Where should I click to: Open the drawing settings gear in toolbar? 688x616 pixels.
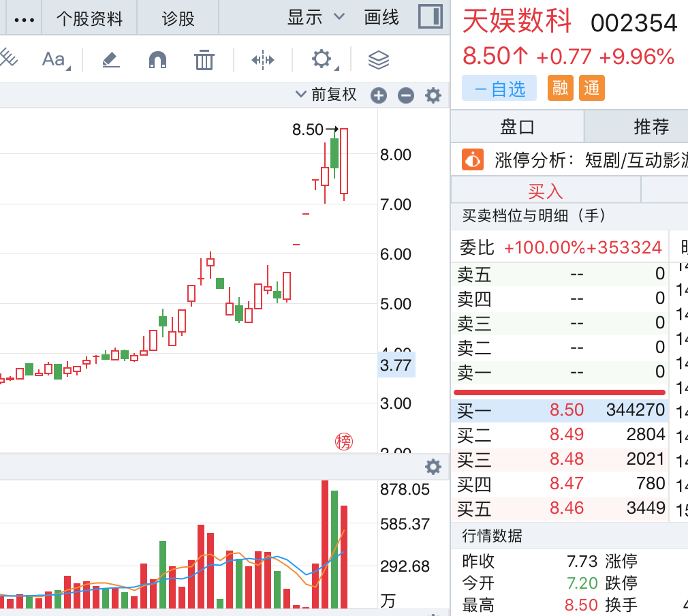[322, 59]
